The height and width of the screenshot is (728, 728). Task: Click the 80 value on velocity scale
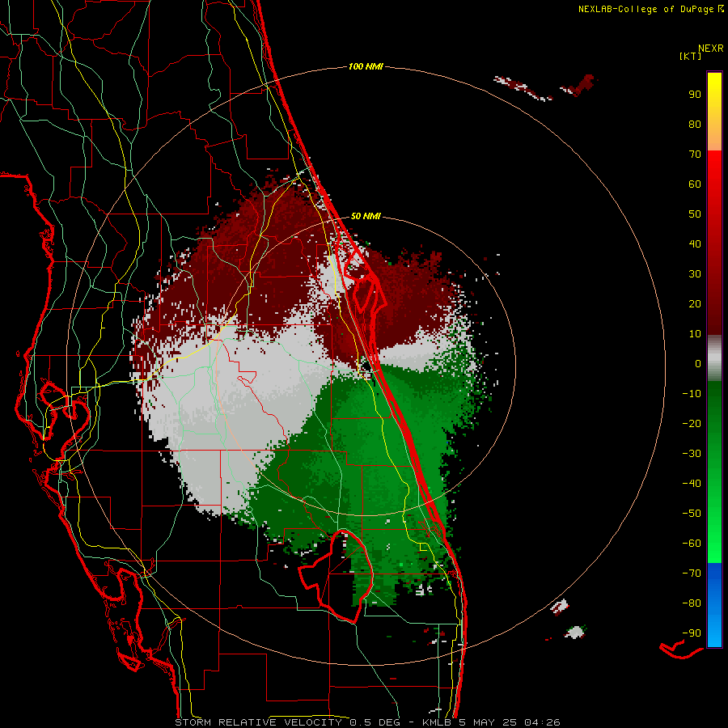tap(695, 124)
